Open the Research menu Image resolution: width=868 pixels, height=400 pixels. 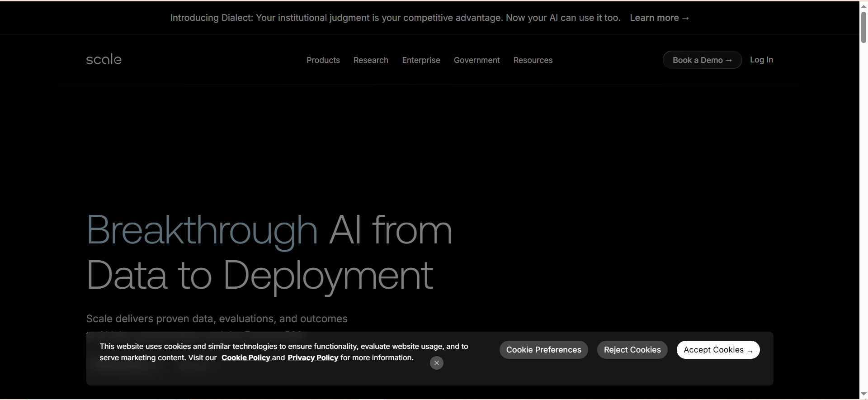click(371, 60)
